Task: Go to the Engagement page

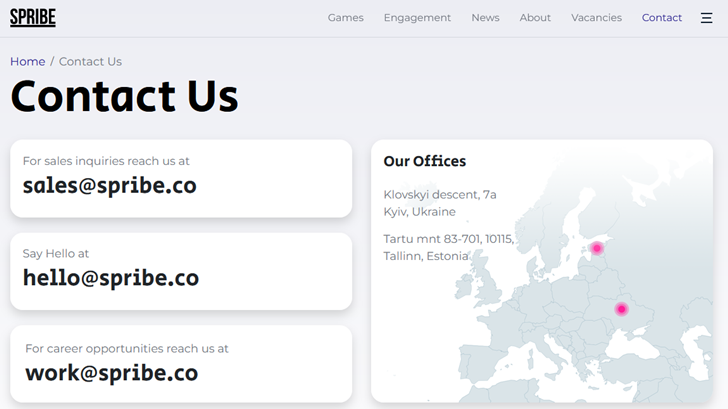Action: click(417, 18)
